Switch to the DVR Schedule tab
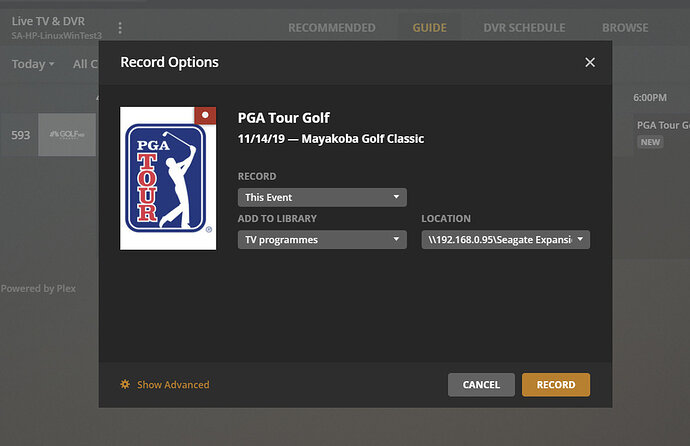 (524, 28)
